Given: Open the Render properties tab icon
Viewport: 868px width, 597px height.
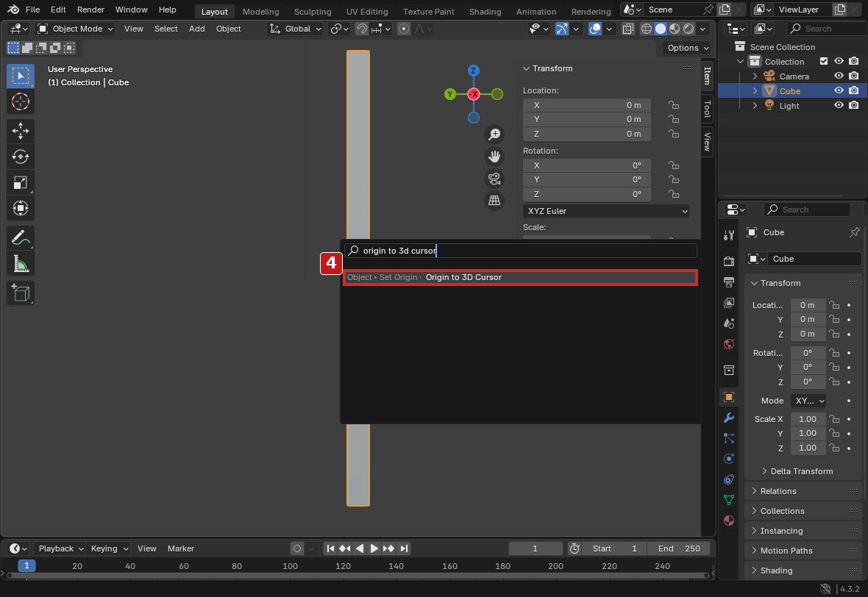Looking at the screenshot, I should pos(729,260).
